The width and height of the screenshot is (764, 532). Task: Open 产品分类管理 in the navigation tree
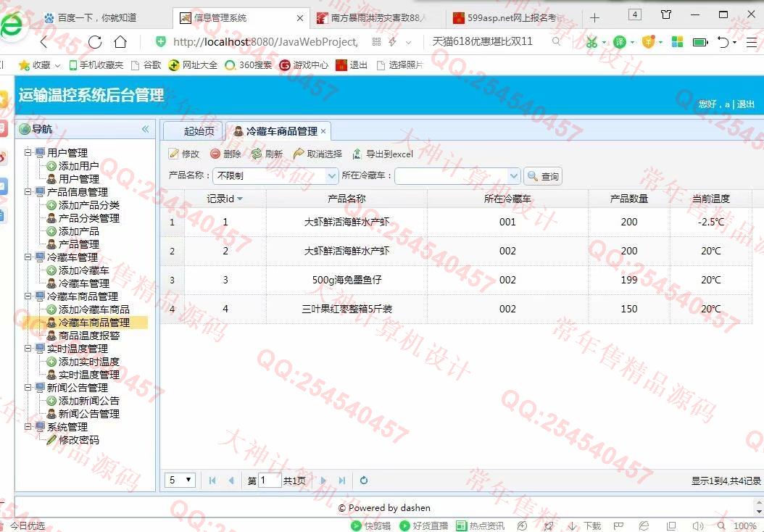pyautogui.click(x=89, y=218)
